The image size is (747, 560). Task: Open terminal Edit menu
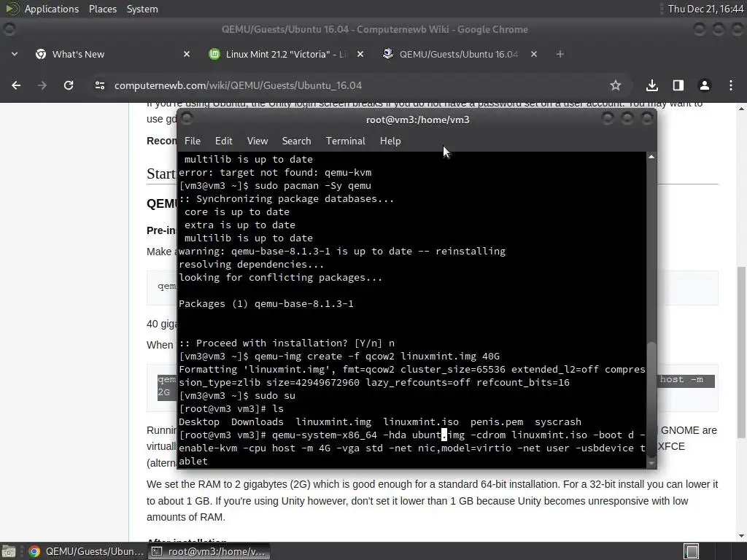click(223, 141)
